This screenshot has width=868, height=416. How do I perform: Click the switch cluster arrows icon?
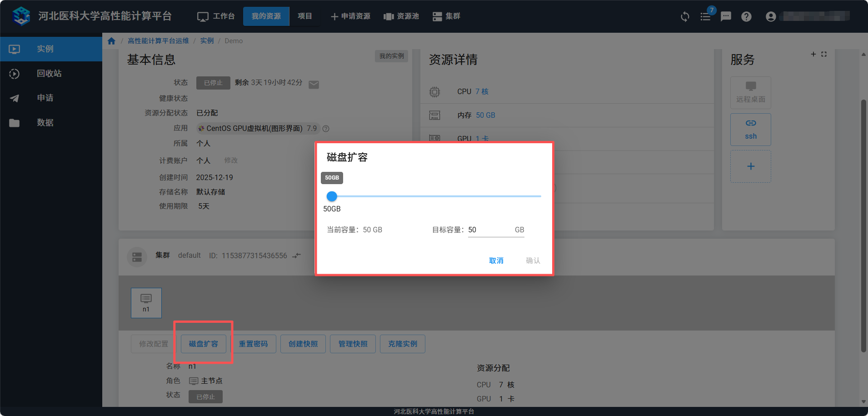[297, 256]
